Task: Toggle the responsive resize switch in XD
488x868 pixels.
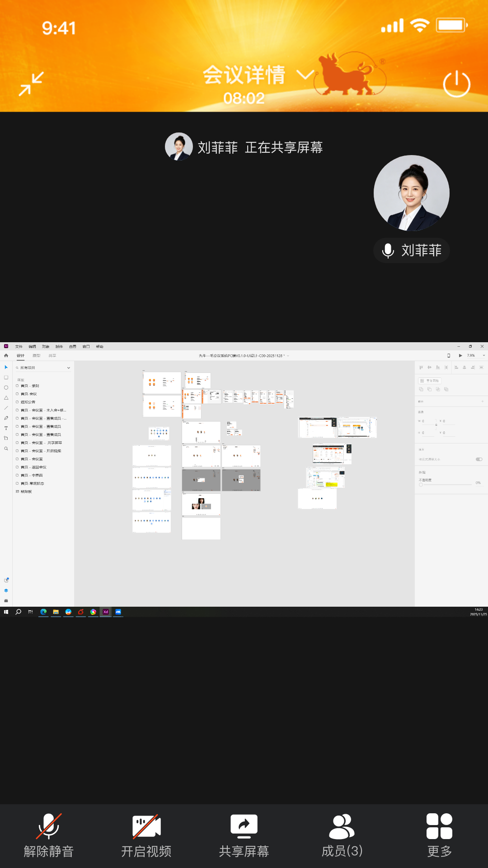Action: [479, 459]
